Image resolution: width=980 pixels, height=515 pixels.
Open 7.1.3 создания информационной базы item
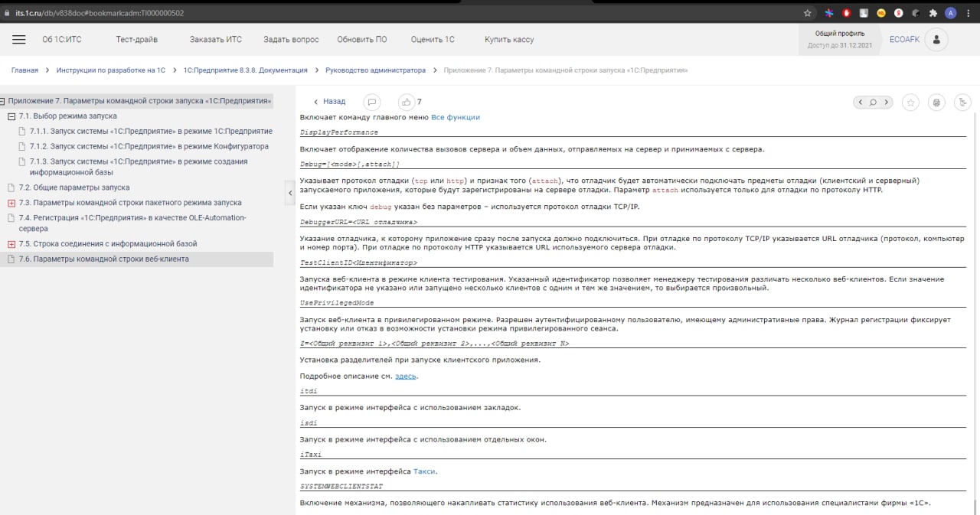click(139, 167)
